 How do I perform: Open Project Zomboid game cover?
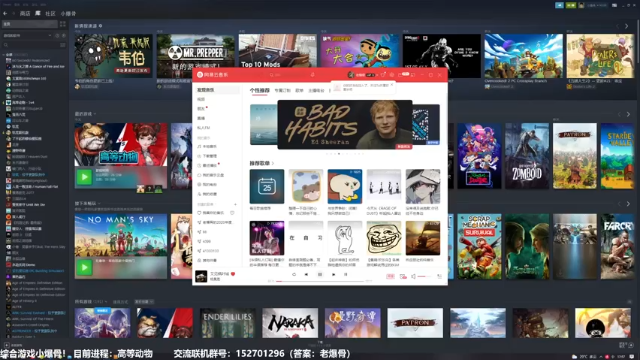tap(527, 156)
